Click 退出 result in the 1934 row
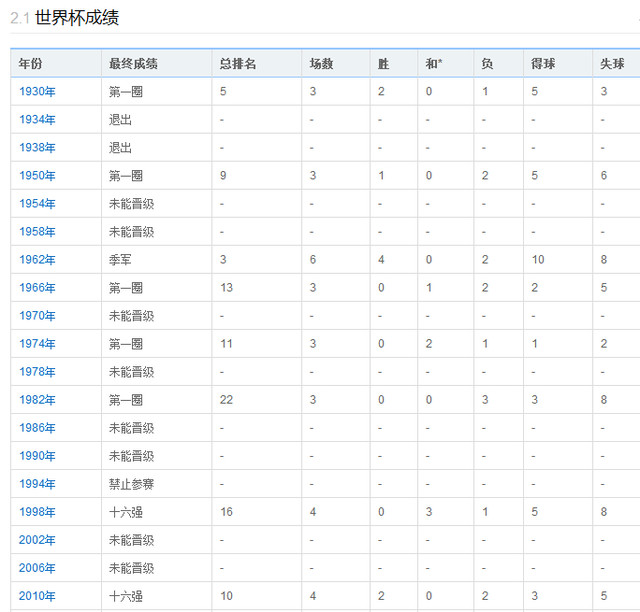 pos(120,120)
